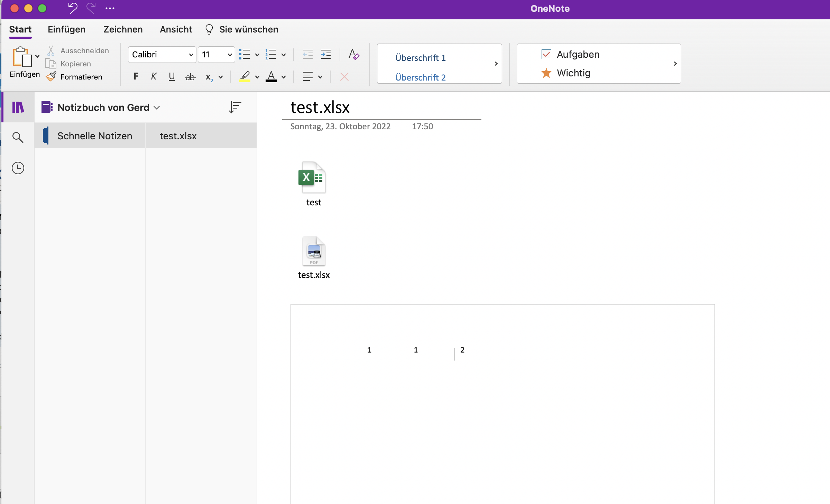
Task: Toggle strikethrough formatting
Action: (190, 77)
